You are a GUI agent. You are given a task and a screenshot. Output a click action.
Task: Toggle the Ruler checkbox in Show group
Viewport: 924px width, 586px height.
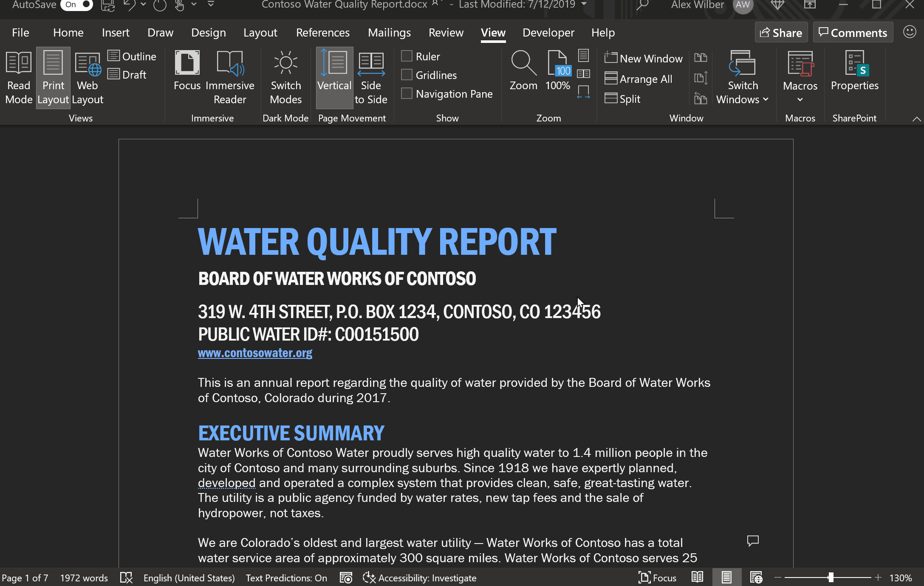coord(407,56)
